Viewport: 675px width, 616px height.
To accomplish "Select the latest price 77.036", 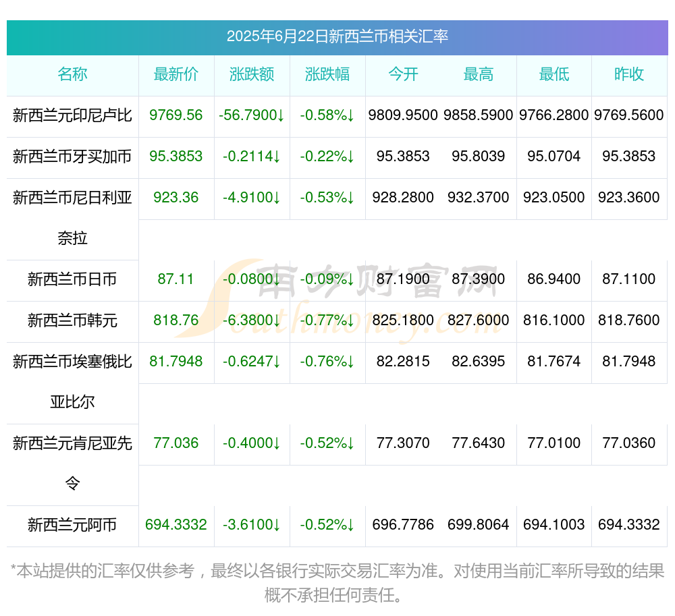I will [176, 443].
